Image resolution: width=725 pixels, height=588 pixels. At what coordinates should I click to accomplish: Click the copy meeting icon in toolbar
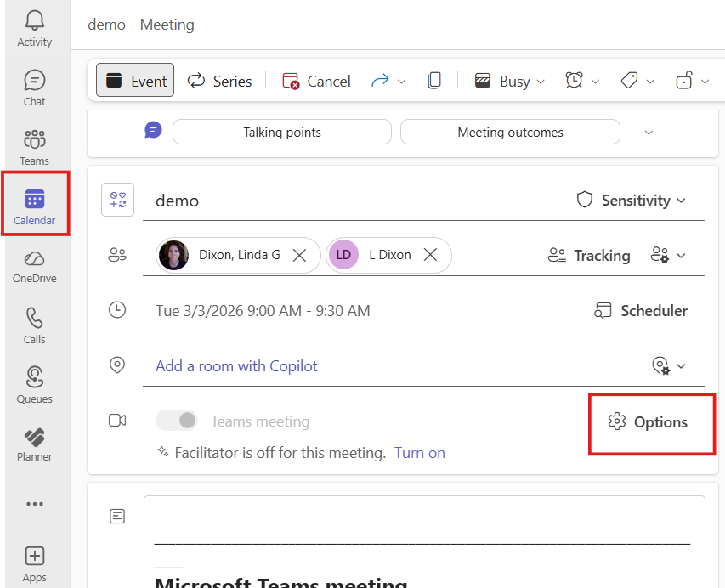(x=434, y=81)
